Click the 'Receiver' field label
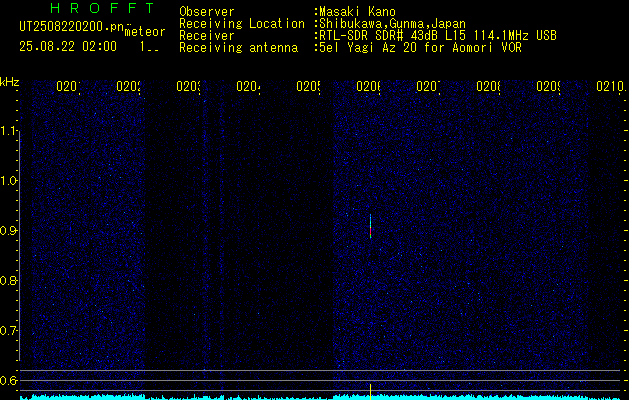 tap(207, 36)
